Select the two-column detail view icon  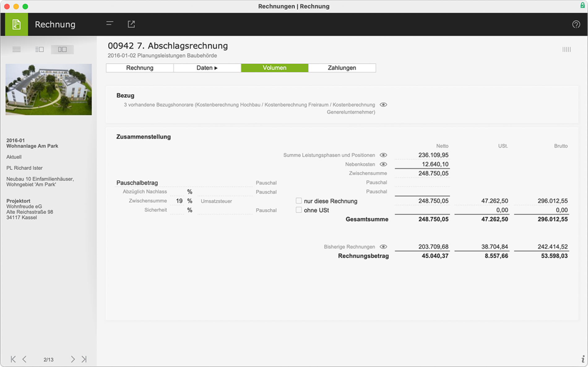(x=62, y=49)
